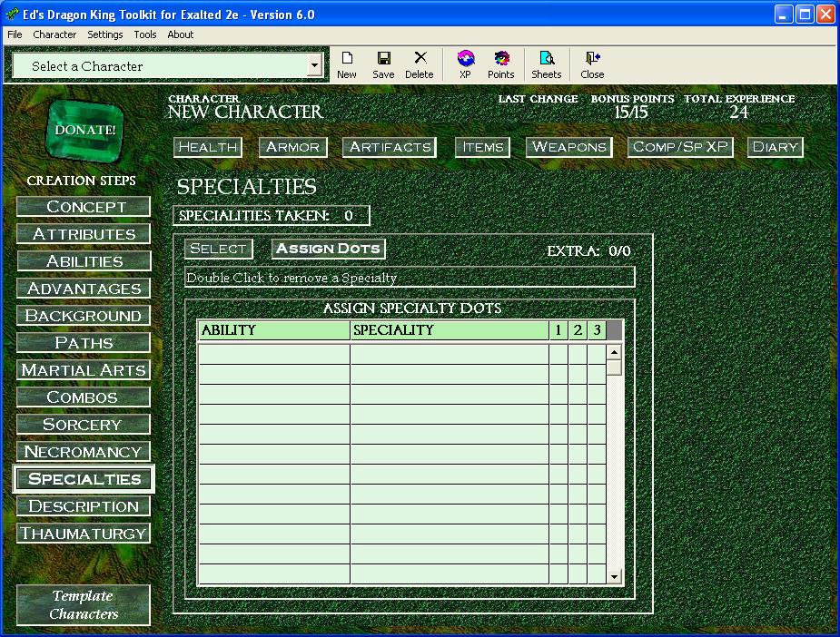Open the Tools menu
Viewport: 840px width, 637px height.
pyautogui.click(x=145, y=34)
